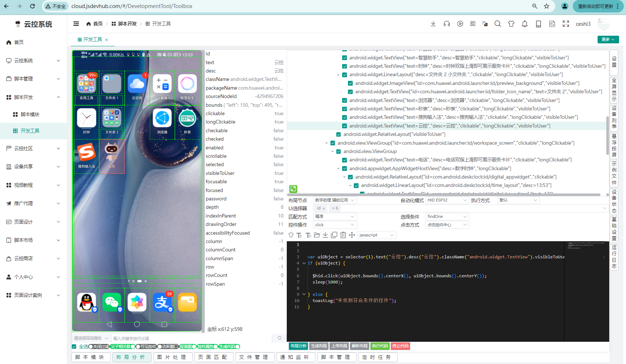Screen dimensions: 626x364
Task: Download the script using the editor's download icon
Action: (x=325, y=235)
